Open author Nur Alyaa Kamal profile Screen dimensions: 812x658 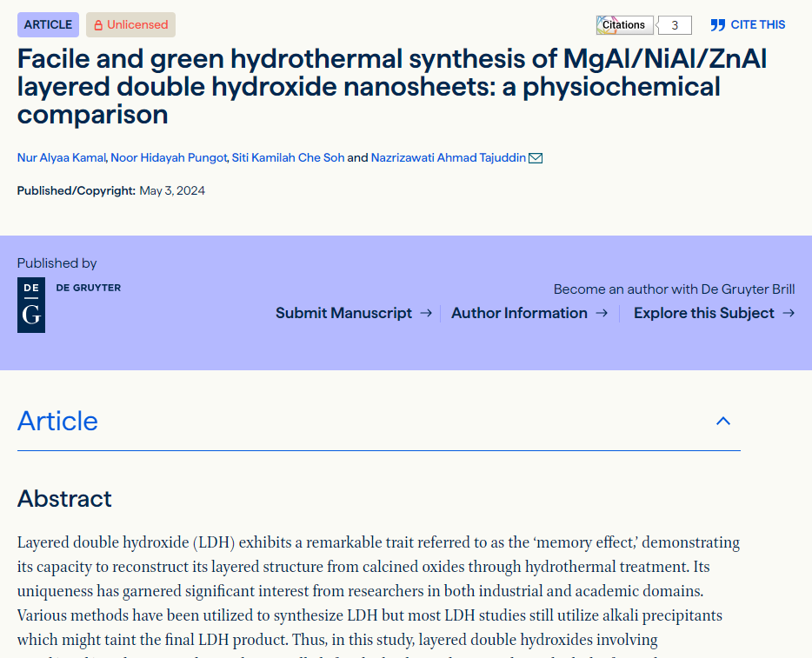click(x=61, y=158)
